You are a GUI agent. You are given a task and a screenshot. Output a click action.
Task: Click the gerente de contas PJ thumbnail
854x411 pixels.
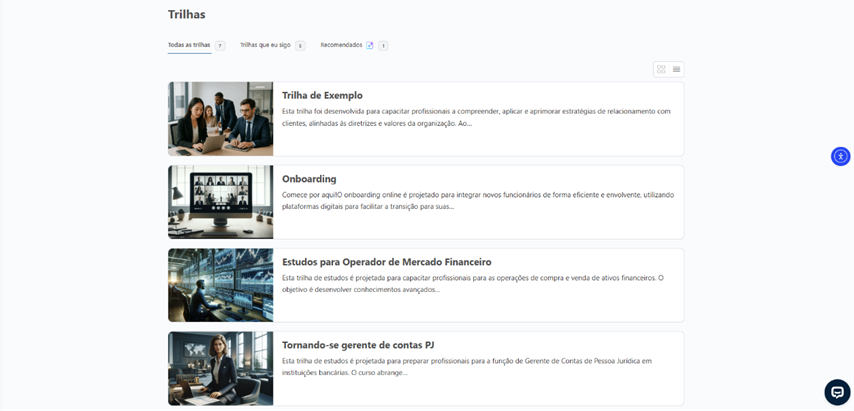pos(220,368)
